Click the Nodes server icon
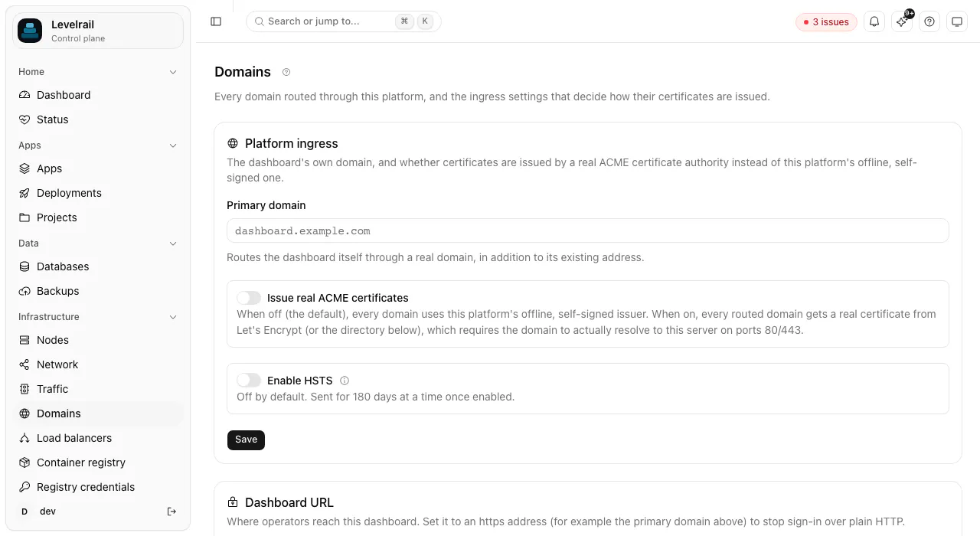Viewport: 980px width, 536px height. click(24, 340)
